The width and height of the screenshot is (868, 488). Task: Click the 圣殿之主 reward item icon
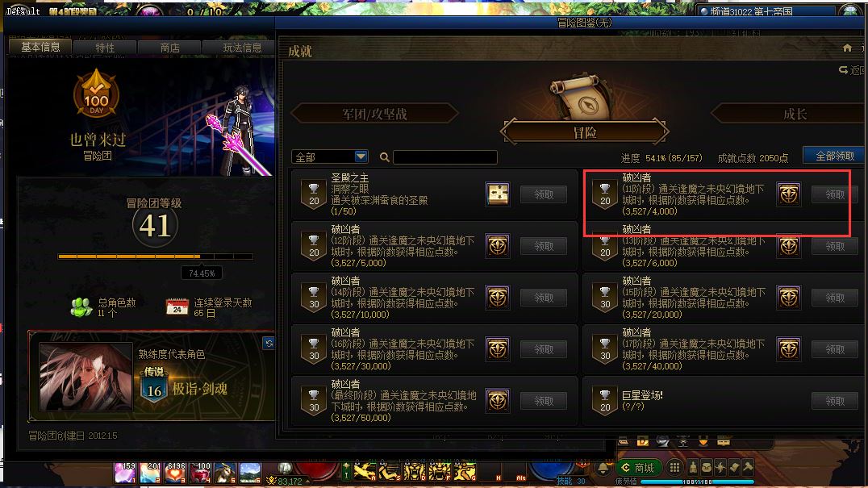pyautogui.click(x=497, y=194)
